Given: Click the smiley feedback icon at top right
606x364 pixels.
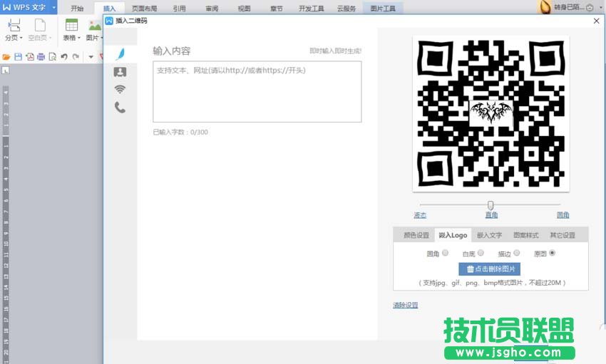Looking at the screenshot, I should coord(590,7).
